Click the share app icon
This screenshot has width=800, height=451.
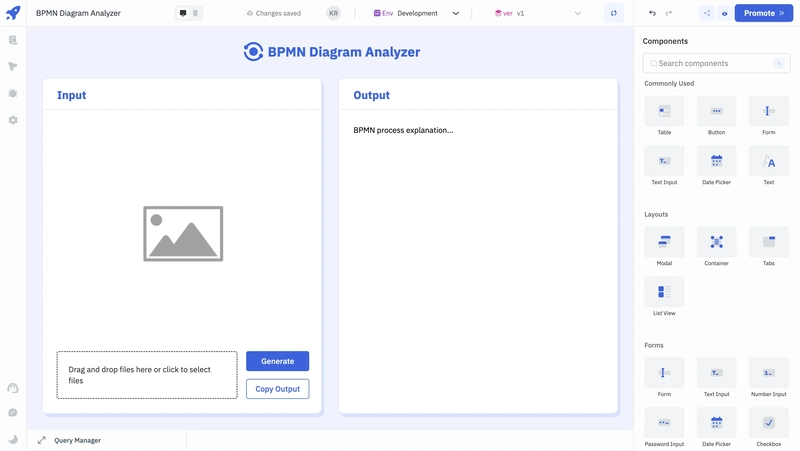pyautogui.click(x=707, y=13)
